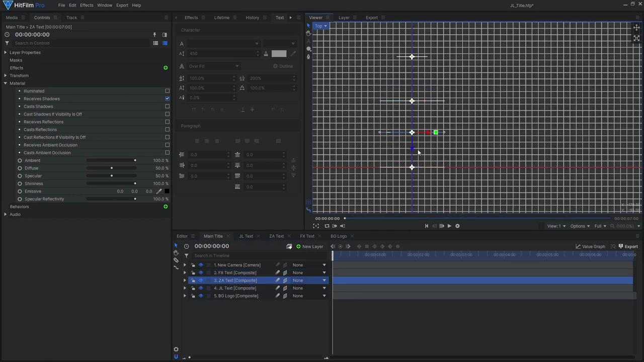This screenshot has width=644, height=362.
Task: Expand the New Camera layer row
Action: [x=185, y=265]
